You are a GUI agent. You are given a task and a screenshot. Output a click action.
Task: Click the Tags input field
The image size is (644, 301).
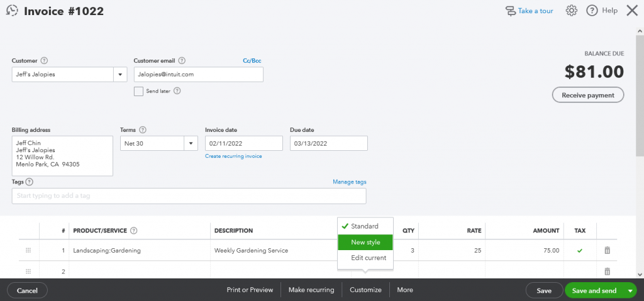click(x=189, y=196)
